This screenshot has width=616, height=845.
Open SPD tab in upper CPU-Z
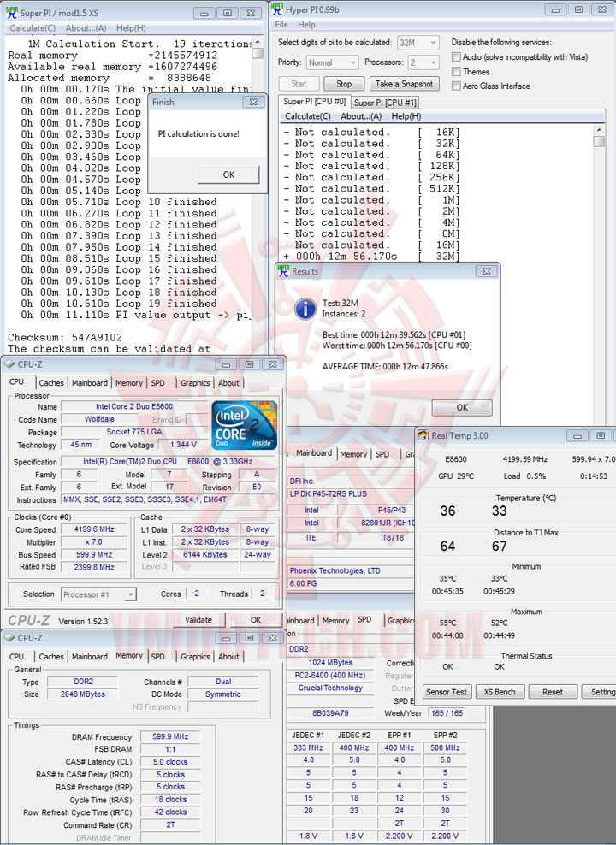[x=158, y=382]
